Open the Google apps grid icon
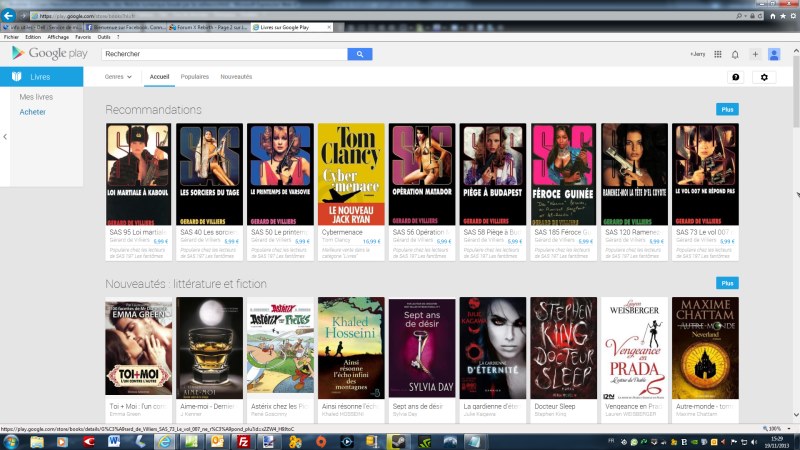The image size is (800, 450). [718, 54]
